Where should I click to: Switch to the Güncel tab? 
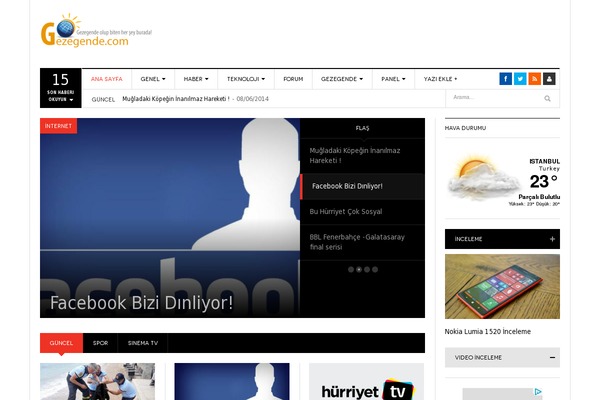click(x=61, y=343)
